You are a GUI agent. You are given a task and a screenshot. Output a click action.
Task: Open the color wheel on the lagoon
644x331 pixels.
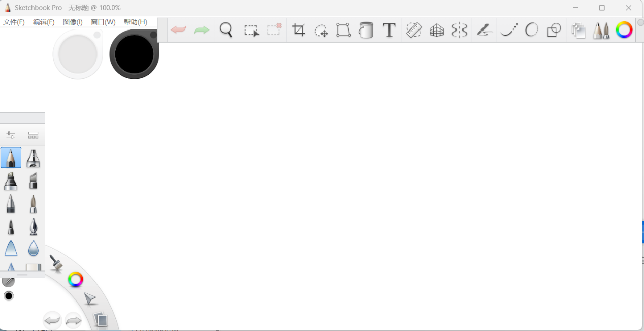[x=75, y=279]
